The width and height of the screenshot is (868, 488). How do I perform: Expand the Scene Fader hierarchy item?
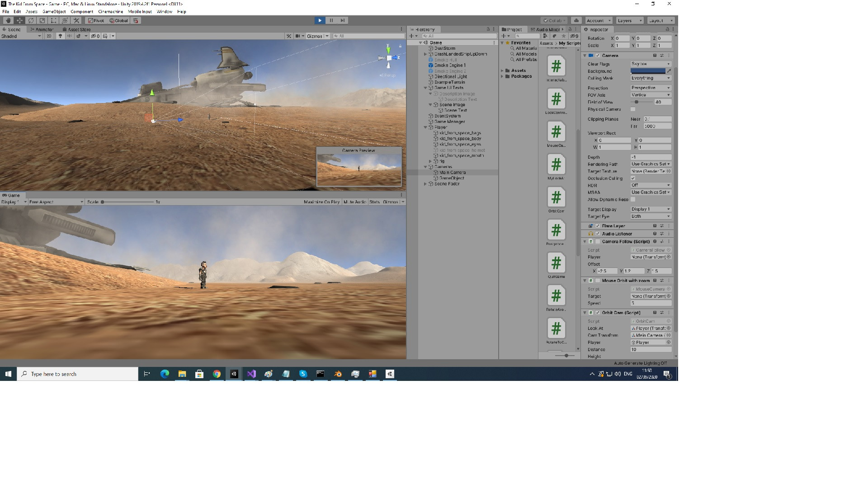pos(425,184)
